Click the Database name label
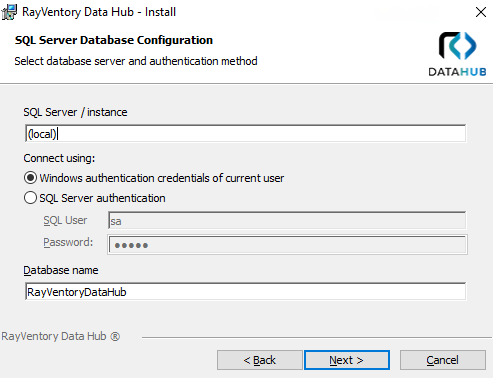The height and width of the screenshot is (378, 493). tap(61, 270)
